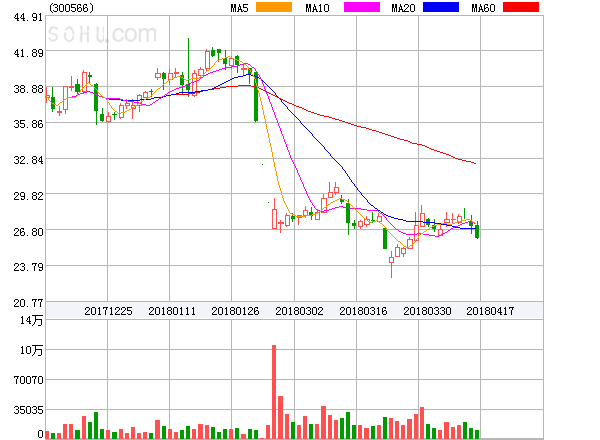The width and height of the screenshot is (600, 440).
Task: Click the 32.84 price axis label
Action: [28, 160]
